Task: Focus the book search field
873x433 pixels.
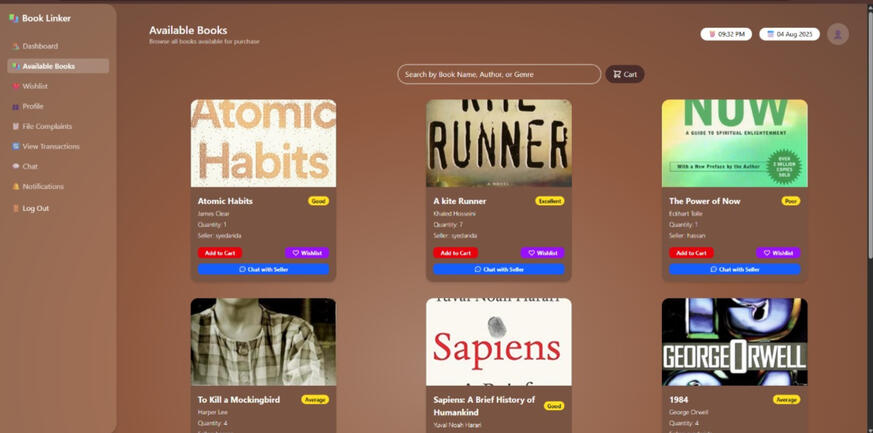Action: tap(499, 74)
